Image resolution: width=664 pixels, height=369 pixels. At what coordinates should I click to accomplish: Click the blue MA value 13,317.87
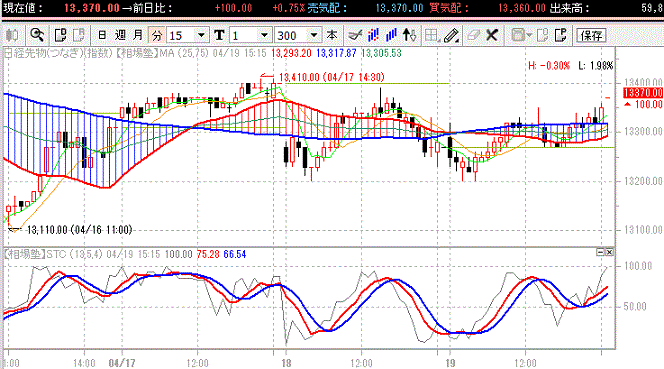pos(336,53)
